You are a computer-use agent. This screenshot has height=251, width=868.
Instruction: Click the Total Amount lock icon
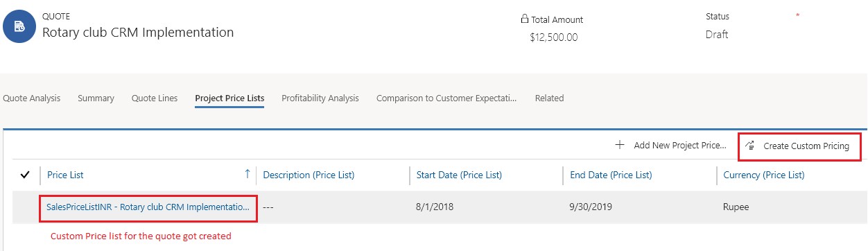tap(524, 19)
